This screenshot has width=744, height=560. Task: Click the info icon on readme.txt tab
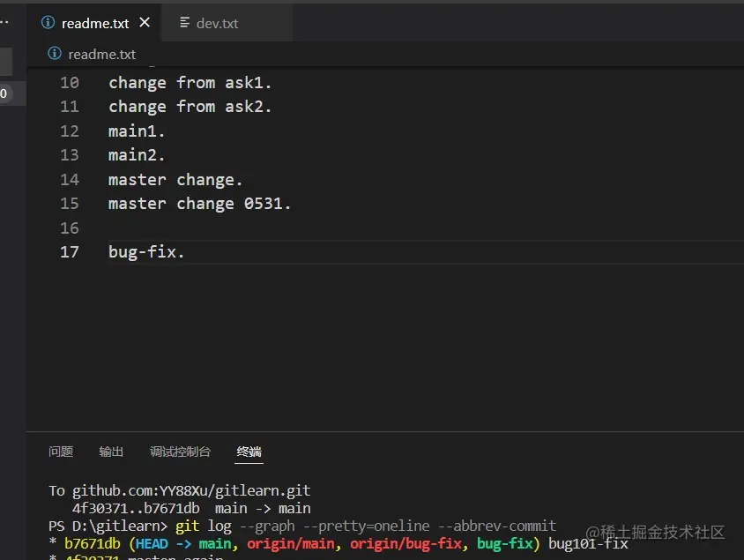pos(48,22)
